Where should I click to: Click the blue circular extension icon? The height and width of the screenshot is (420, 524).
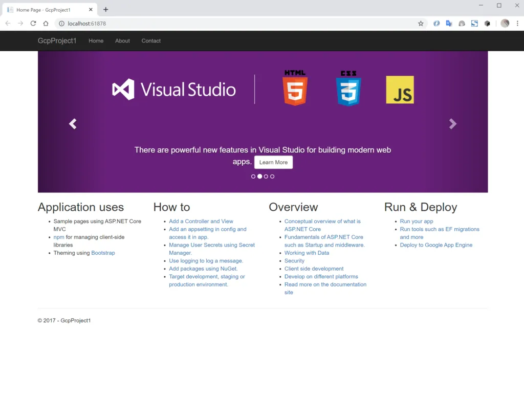tap(436, 24)
